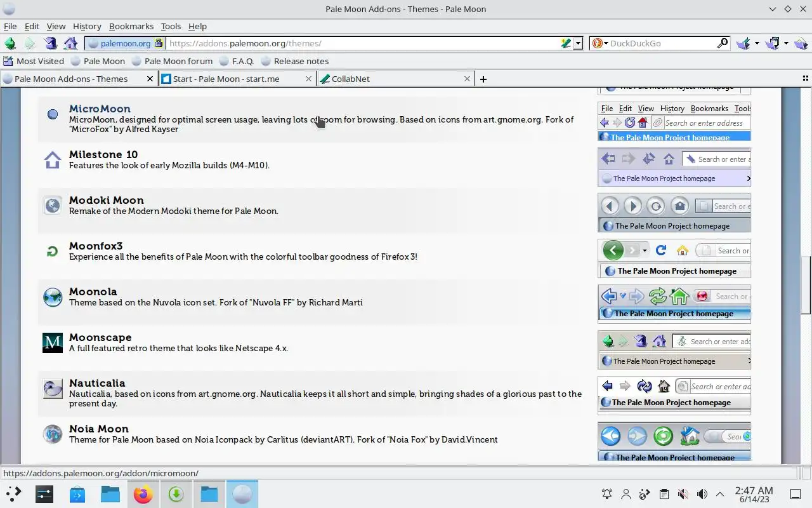Image resolution: width=812 pixels, height=508 pixels.
Task: Open the address bar history dropdown
Action: point(578,43)
